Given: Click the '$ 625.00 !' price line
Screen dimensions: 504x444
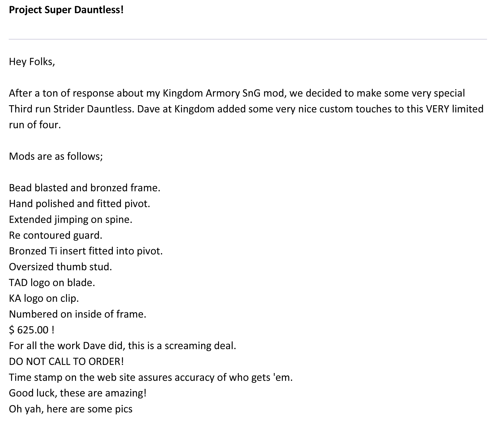Looking at the screenshot, I should pyautogui.click(x=32, y=330).
